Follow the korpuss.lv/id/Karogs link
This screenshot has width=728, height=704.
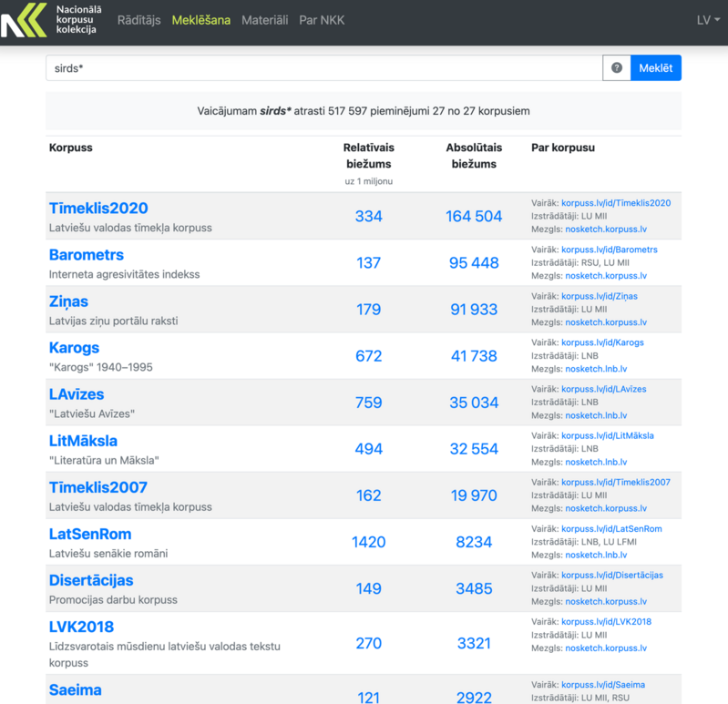click(602, 342)
